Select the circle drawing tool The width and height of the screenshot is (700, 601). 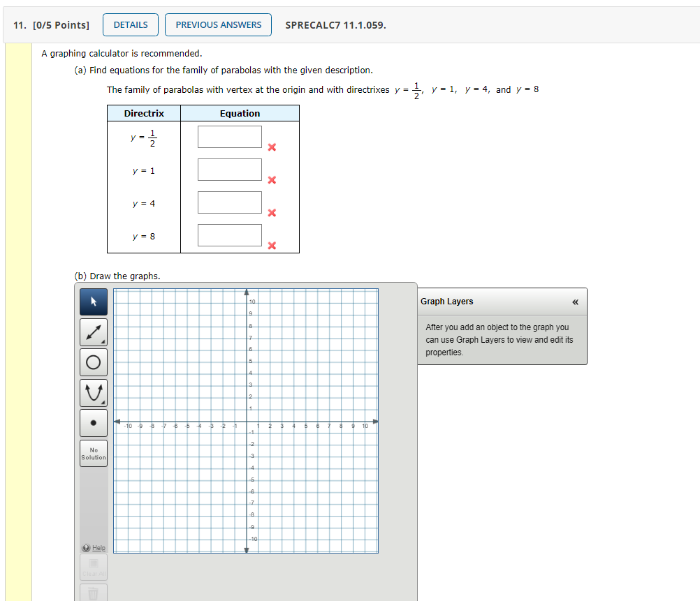94,362
